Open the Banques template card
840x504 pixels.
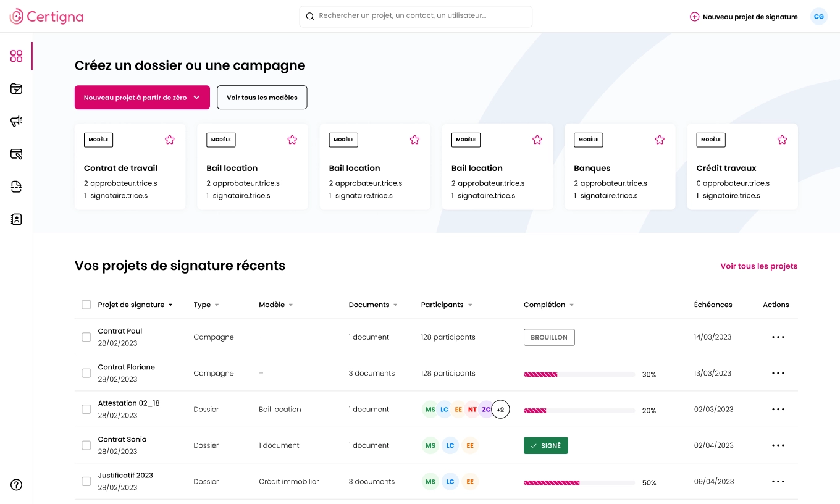pyautogui.click(x=619, y=167)
